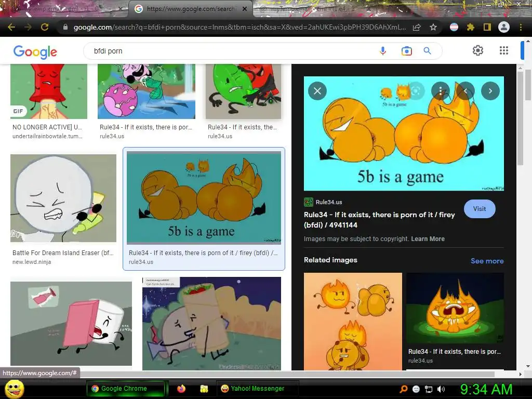The height and width of the screenshot is (399, 532).
Task: Reload the current page
Action: coord(45,27)
